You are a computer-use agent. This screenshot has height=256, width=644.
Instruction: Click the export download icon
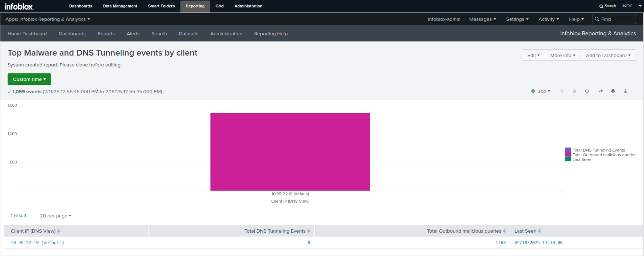coord(625,91)
